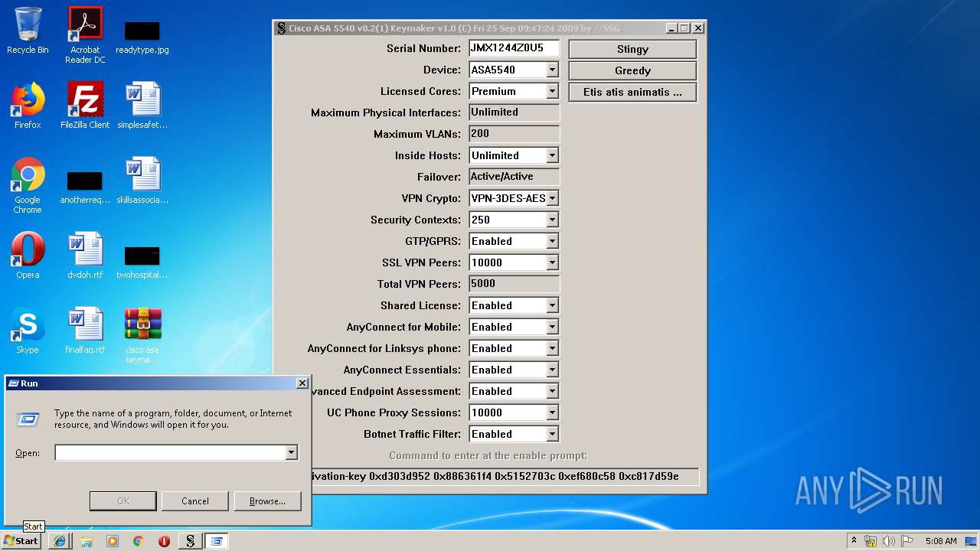Image resolution: width=980 pixels, height=551 pixels.
Task: Click the Open text field in Run
Action: [170, 453]
